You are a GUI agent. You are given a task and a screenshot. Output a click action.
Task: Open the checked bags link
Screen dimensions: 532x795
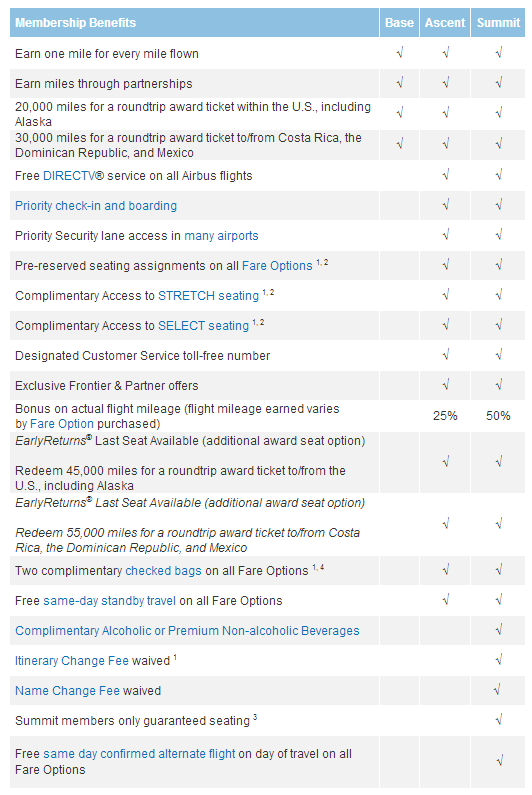click(x=163, y=571)
